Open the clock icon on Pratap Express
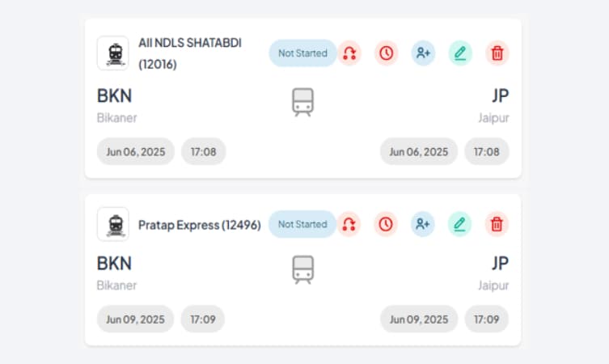 [x=386, y=224]
